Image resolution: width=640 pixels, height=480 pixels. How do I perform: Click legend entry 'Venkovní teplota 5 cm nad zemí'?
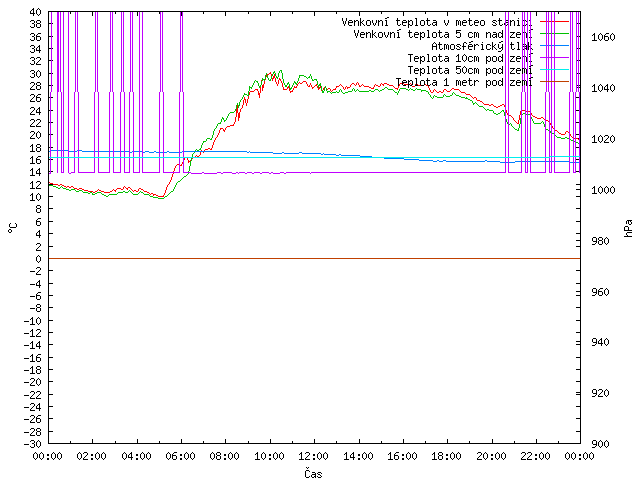443,34
